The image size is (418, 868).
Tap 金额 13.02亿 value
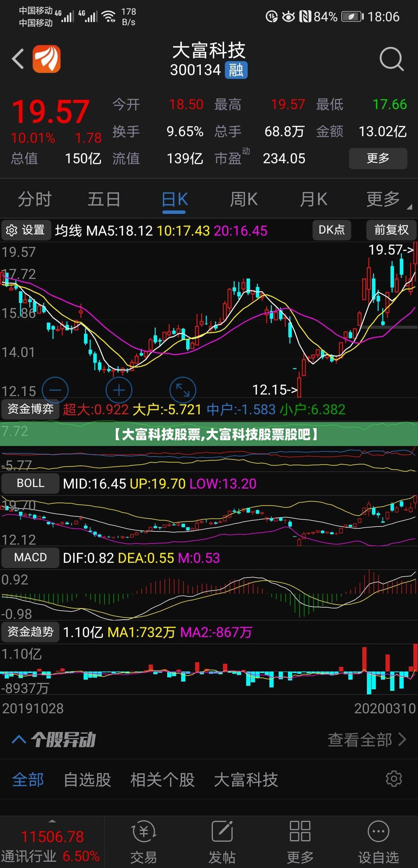point(383,132)
